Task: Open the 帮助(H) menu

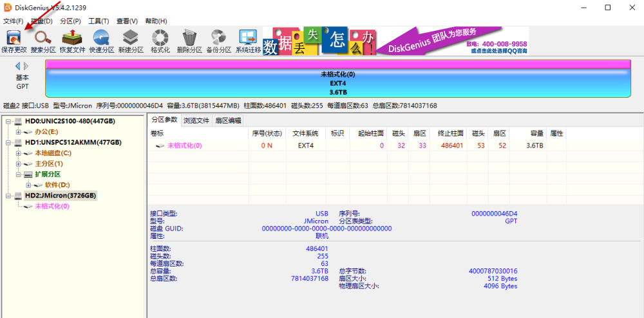Action: [156, 21]
